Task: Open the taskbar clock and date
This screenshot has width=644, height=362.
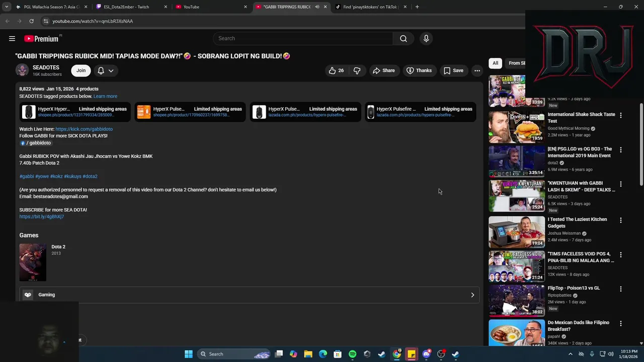Action: click(629, 354)
